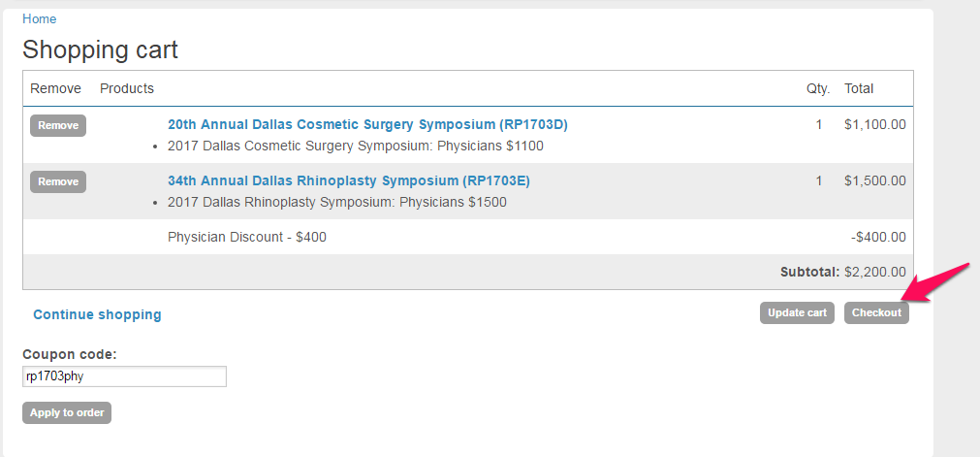This screenshot has height=457, width=980.
Task: Click Apply to order button
Action: [67, 412]
